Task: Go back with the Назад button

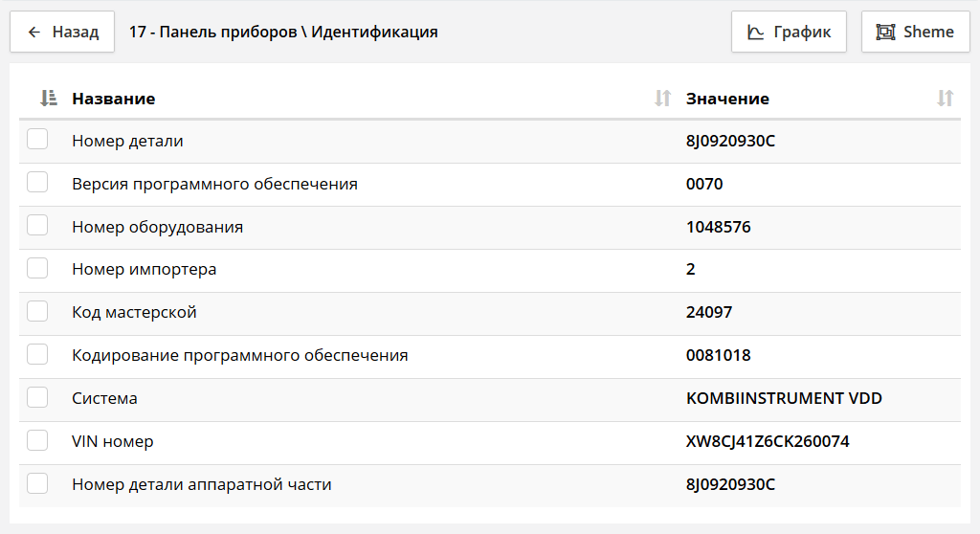Action: tap(62, 33)
